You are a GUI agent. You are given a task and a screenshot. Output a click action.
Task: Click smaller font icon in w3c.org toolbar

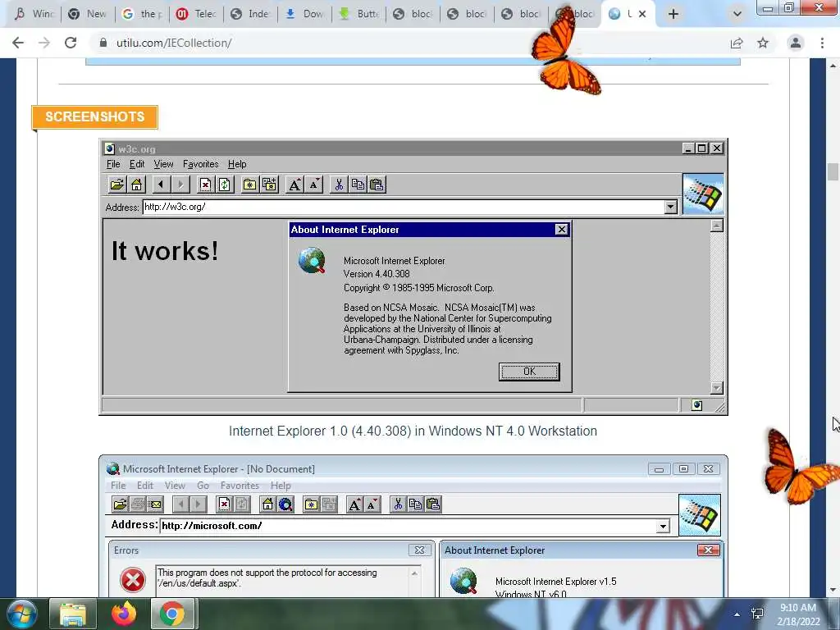(x=314, y=185)
